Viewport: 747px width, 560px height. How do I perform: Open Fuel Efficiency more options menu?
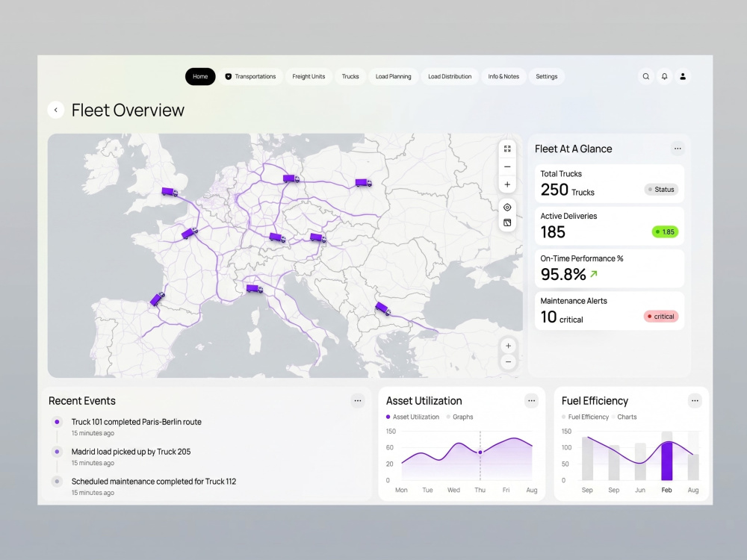tap(695, 401)
